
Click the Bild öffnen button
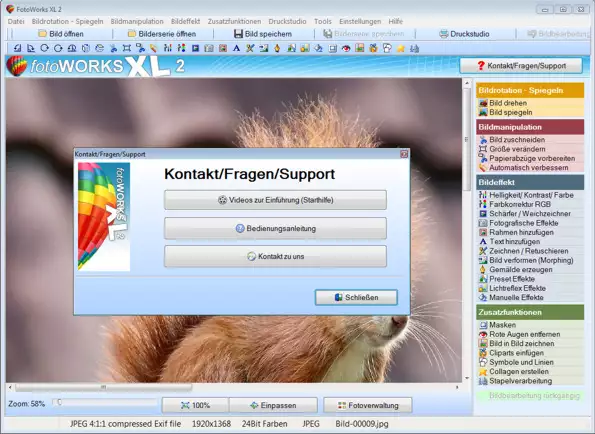pyautogui.click(x=61, y=34)
